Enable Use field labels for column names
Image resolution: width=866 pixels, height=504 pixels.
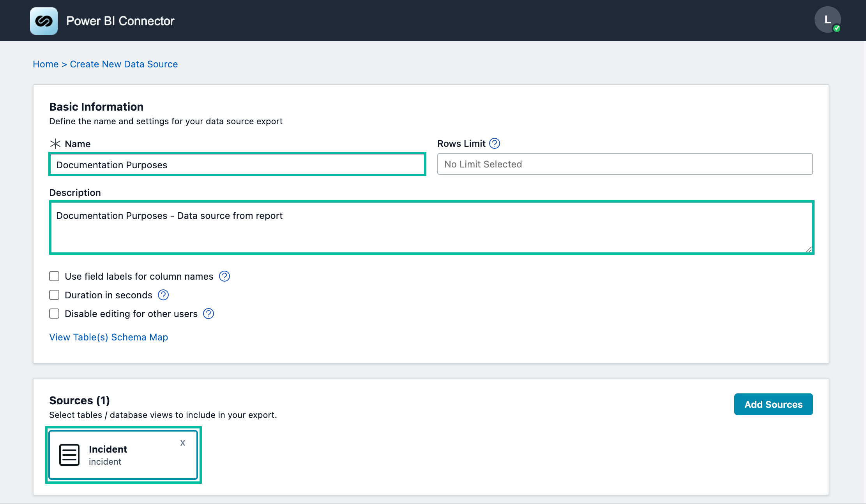[54, 276]
